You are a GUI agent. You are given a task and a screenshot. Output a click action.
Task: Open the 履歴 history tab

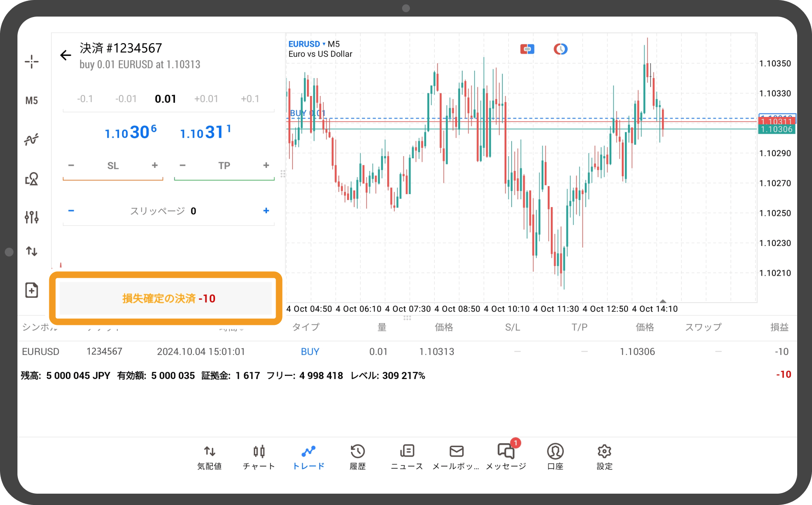click(358, 457)
